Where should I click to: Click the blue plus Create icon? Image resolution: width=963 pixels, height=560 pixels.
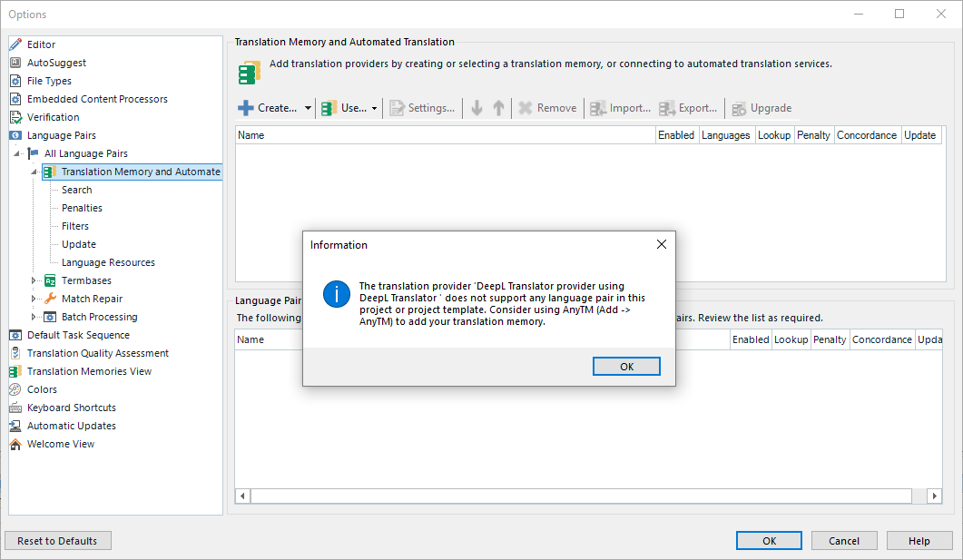[x=246, y=108]
